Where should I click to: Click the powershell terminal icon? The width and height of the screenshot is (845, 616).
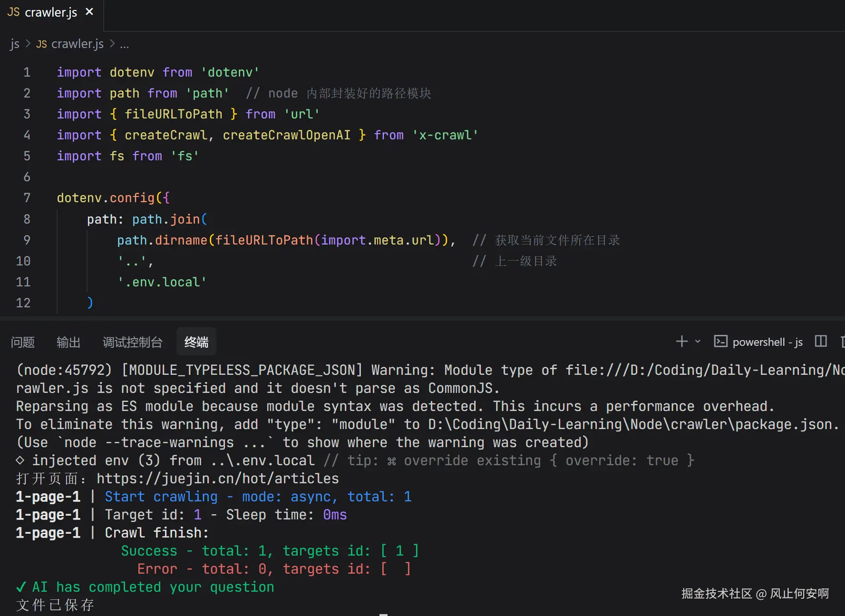[x=721, y=342]
